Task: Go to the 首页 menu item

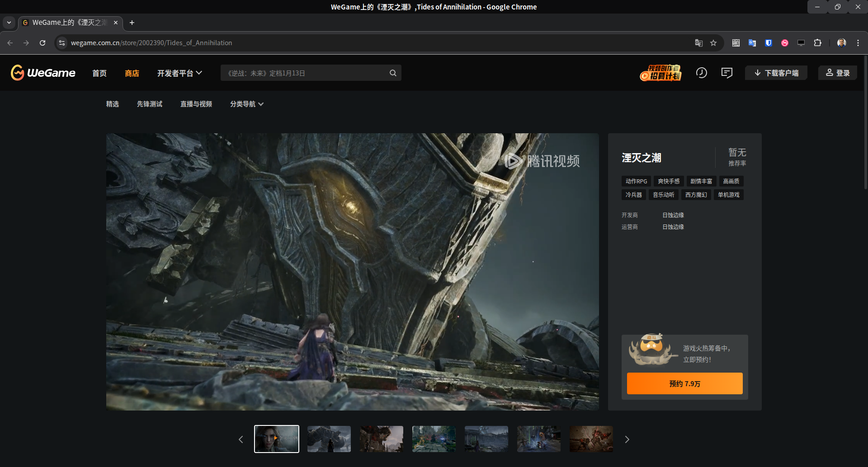Action: [x=99, y=73]
